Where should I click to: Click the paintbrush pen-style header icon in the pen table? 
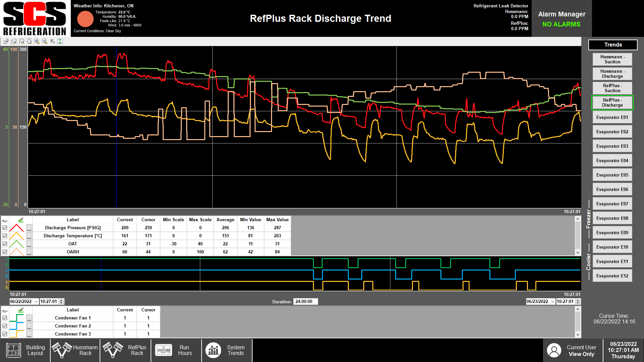coord(21,220)
